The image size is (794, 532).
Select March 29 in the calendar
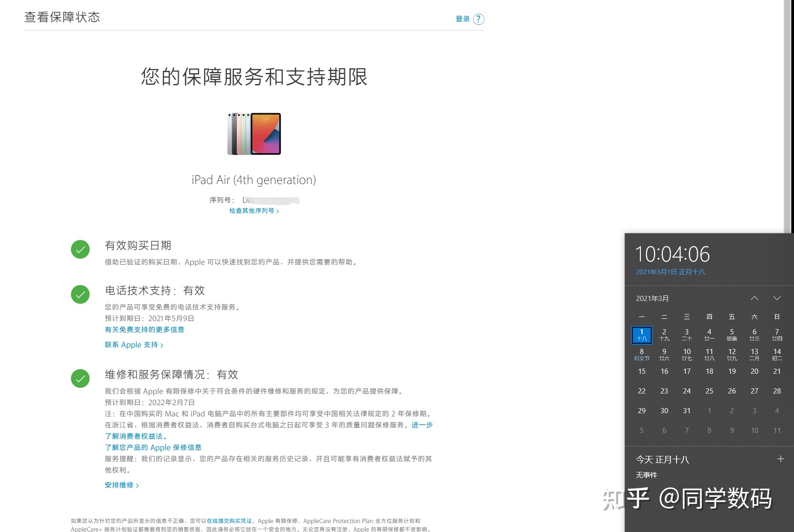[642, 411]
